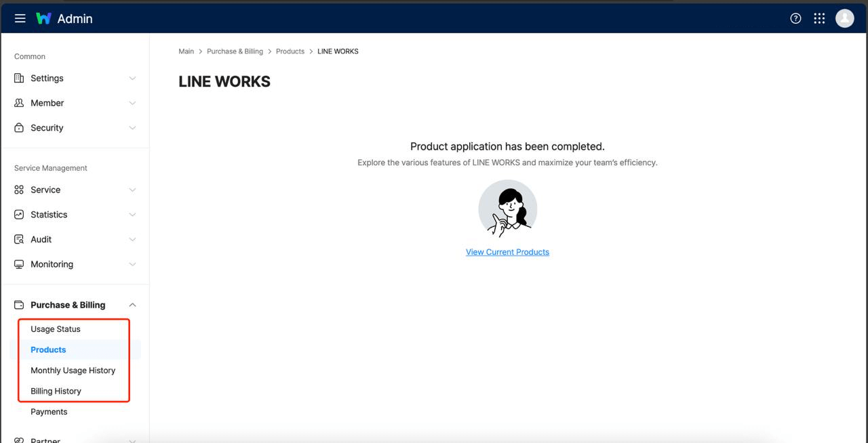868x443 pixels.
Task: Click the Settings building icon in sidebar
Action: [19, 78]
